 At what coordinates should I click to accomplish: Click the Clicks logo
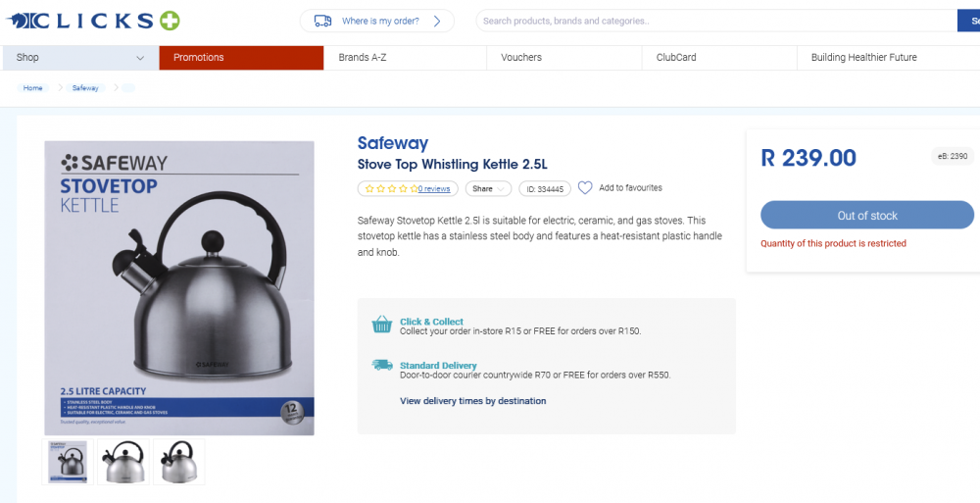pyautogui.click(x=93, y=21)
